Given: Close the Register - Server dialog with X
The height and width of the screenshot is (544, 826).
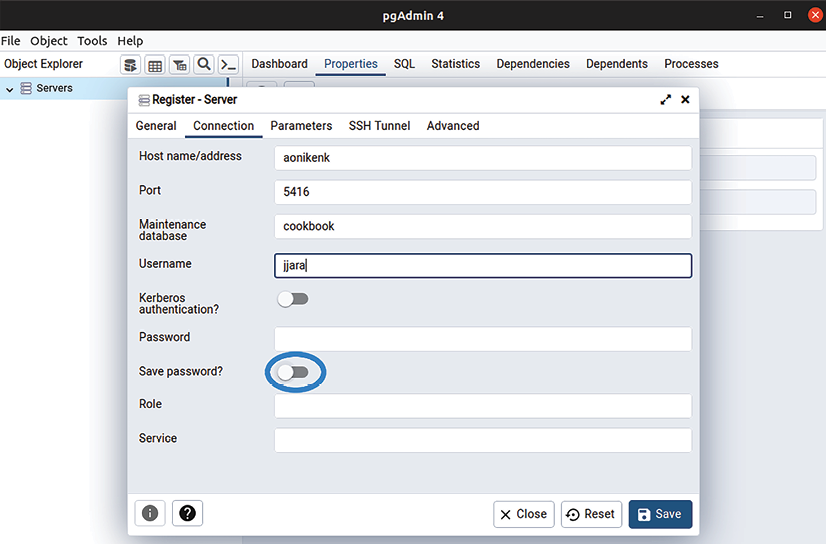Looking at the screenshot, I should pos(685,100).
